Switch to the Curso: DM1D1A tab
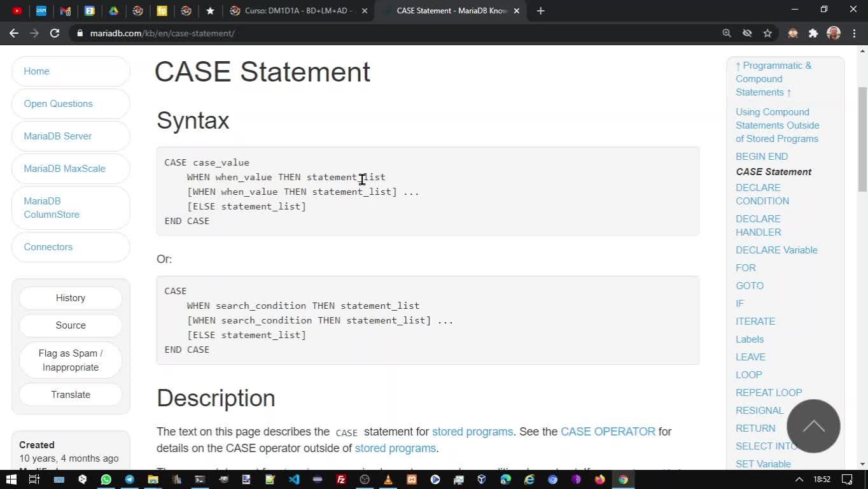The height and width of the screenshot is (489, 868). coord(299,11)
